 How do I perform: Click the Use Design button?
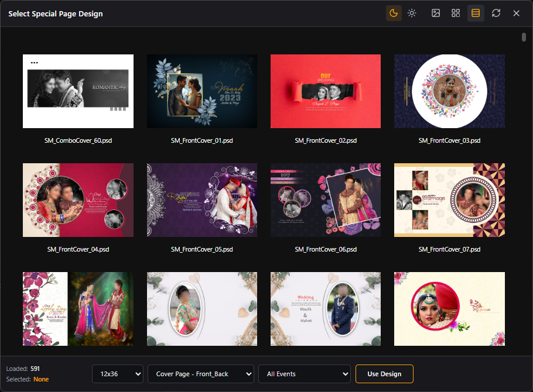(384, 374)
